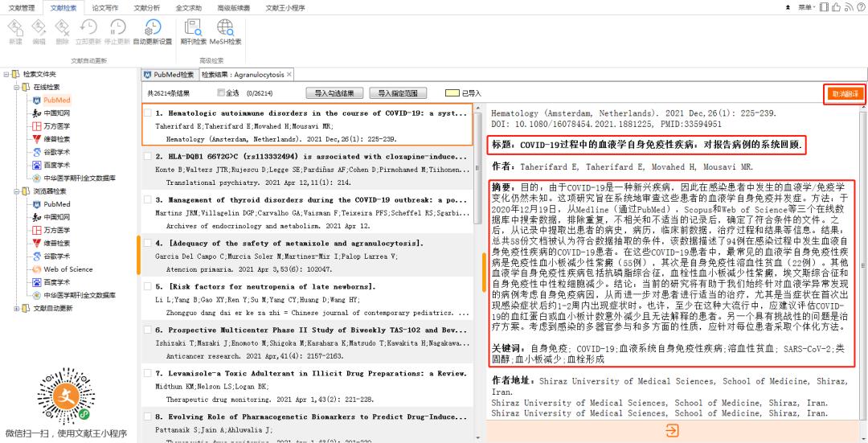Click the yellow 已导入 color swatch
This screenshot has width=868, height=443.
452,93
